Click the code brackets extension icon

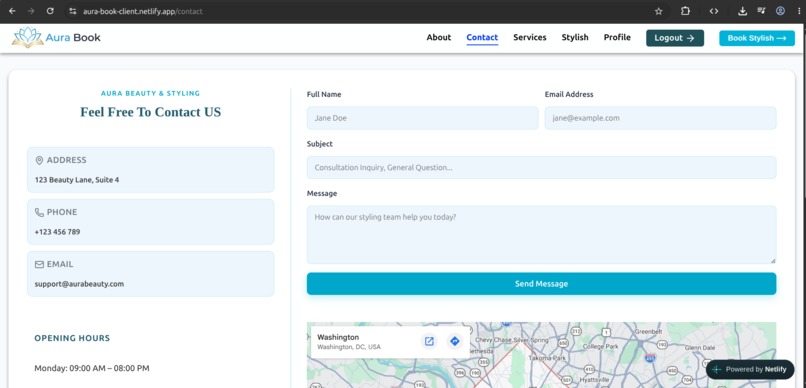pyautogui.click(x=713, y=11)
